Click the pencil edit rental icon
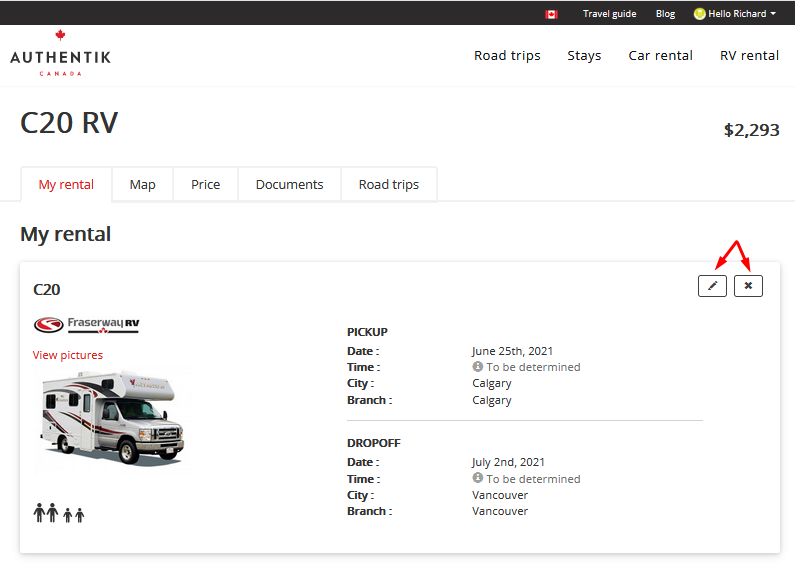This screenshot has width=795, height=565. click(x=712, y=286)
